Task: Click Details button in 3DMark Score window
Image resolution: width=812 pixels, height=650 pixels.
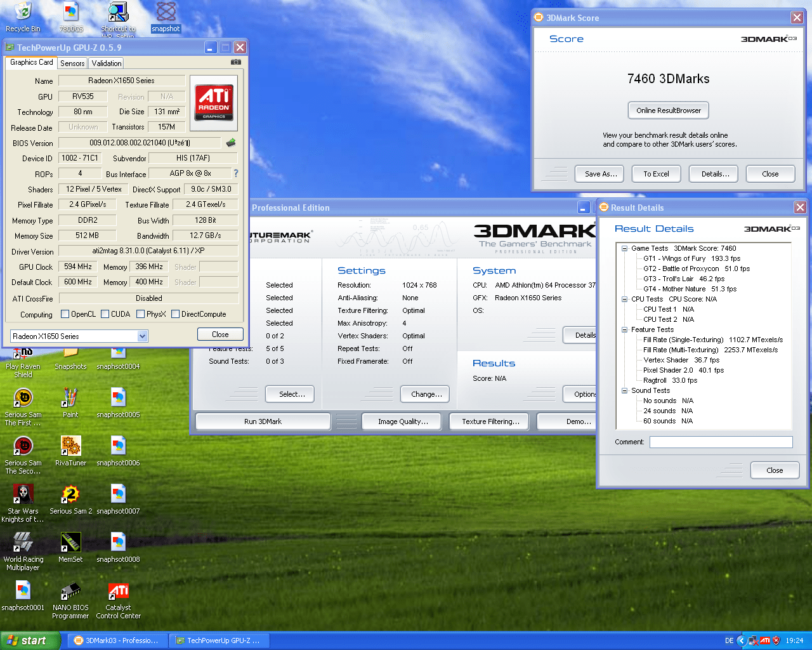Action: coord(715,174)
